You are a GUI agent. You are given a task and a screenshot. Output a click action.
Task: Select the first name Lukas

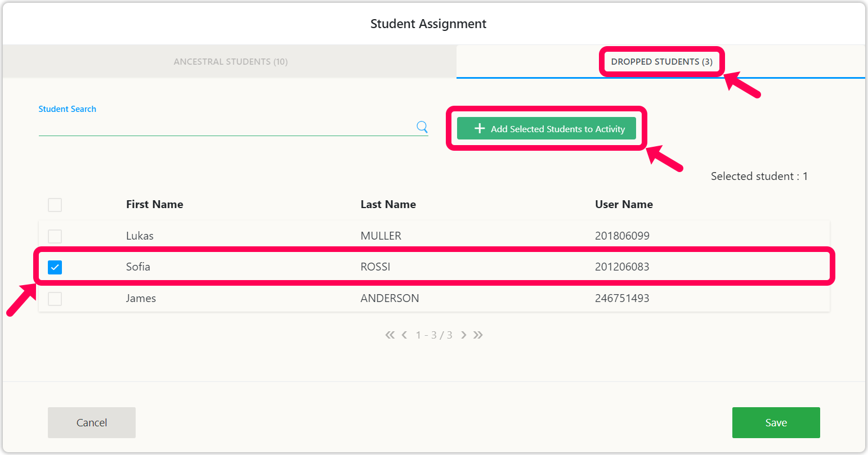click(x=140, y=236)
